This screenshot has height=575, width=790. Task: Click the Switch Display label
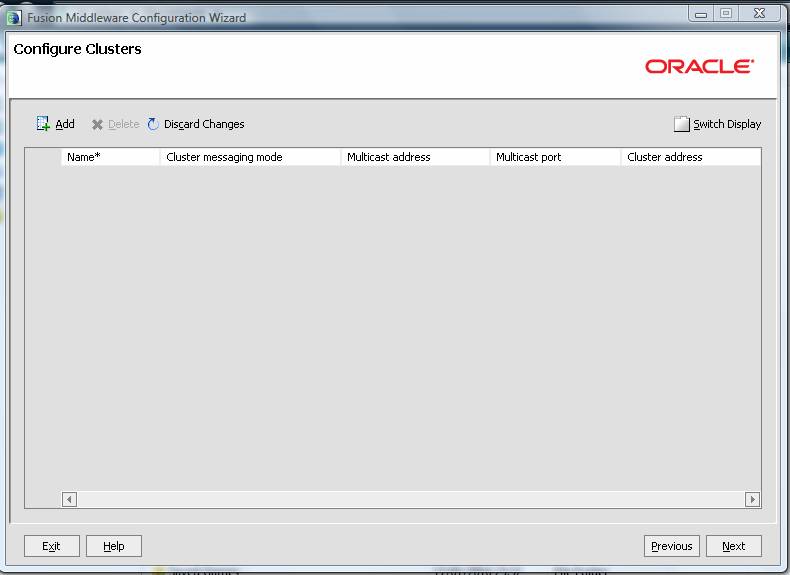click(x=727, y=124)
